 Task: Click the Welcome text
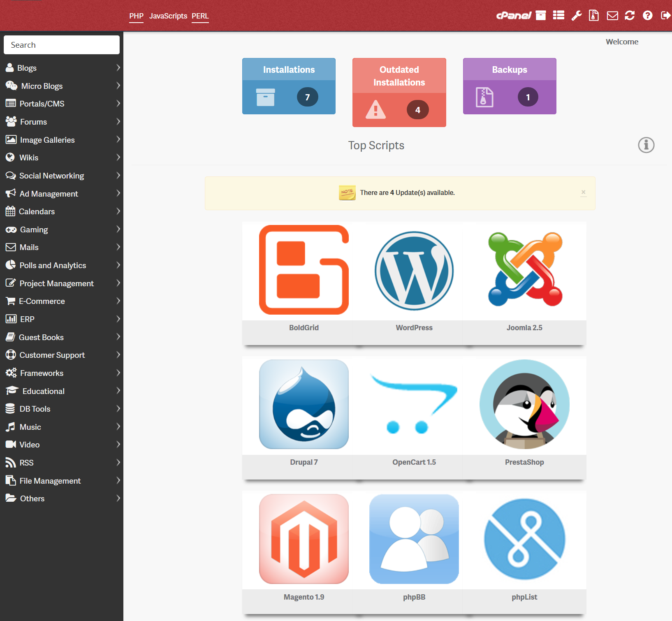pyautogui.click(x=622, y=42)
